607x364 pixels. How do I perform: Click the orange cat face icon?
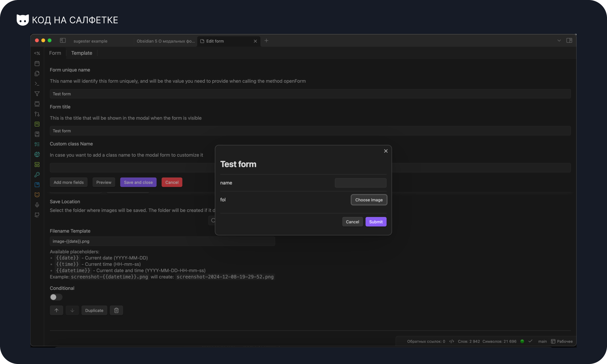click(37, 195)
